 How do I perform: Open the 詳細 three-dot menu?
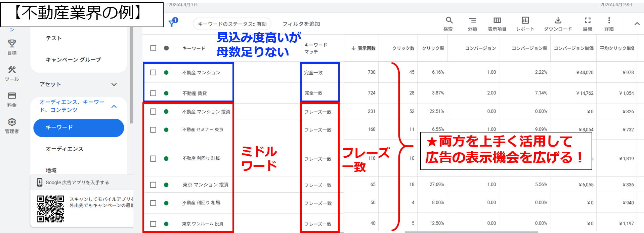[x=609, y=21]
